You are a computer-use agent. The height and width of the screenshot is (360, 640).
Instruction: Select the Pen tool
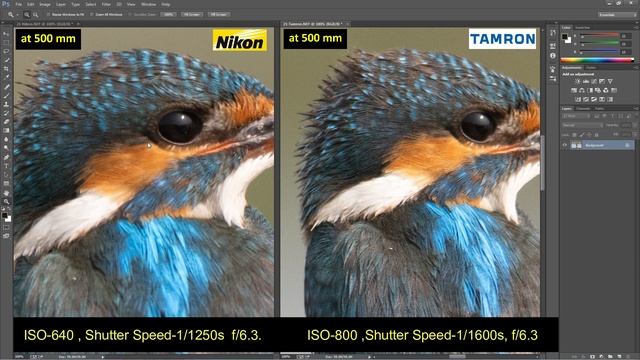[x=6, y=157]
